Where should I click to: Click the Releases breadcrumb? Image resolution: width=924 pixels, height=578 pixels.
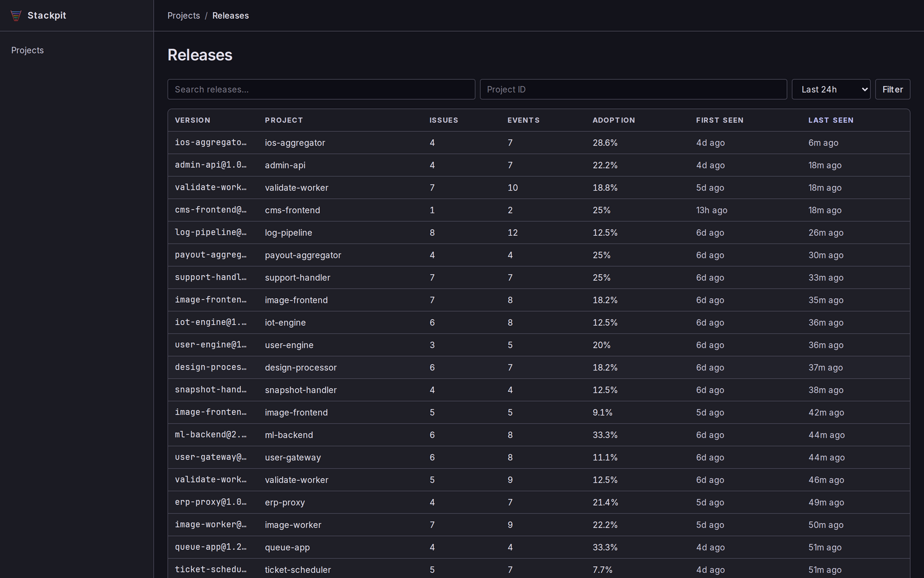coord(230,16)
